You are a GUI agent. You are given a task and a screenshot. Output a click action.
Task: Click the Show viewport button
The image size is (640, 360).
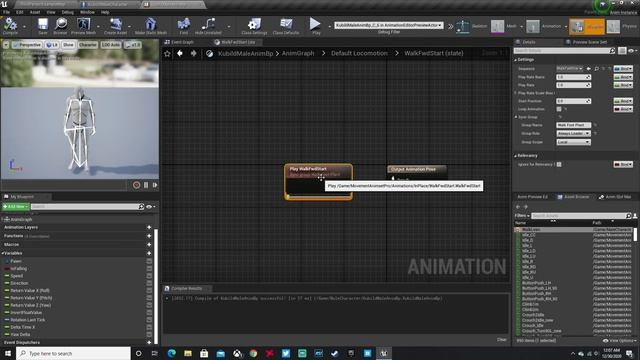(68, 45)
